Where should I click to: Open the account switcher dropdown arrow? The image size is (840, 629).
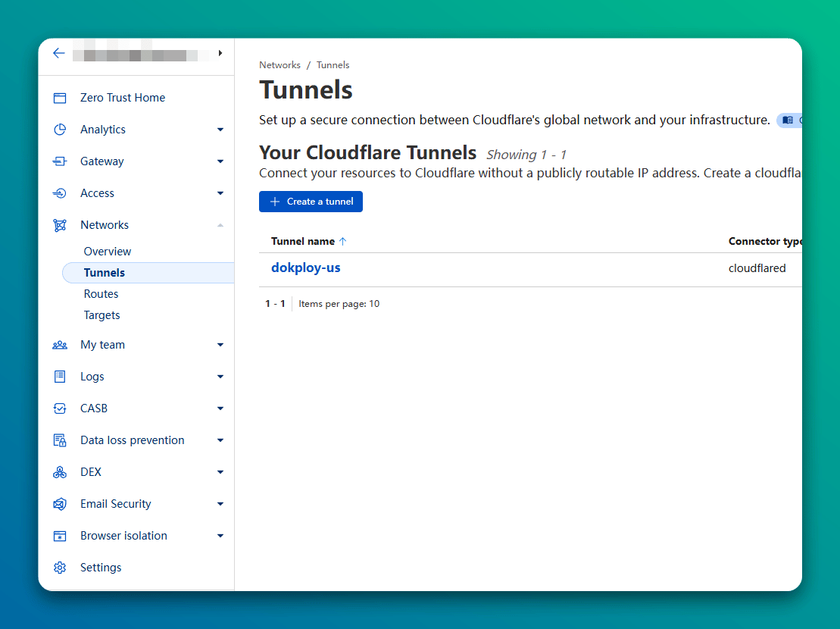tap(220, 54)
